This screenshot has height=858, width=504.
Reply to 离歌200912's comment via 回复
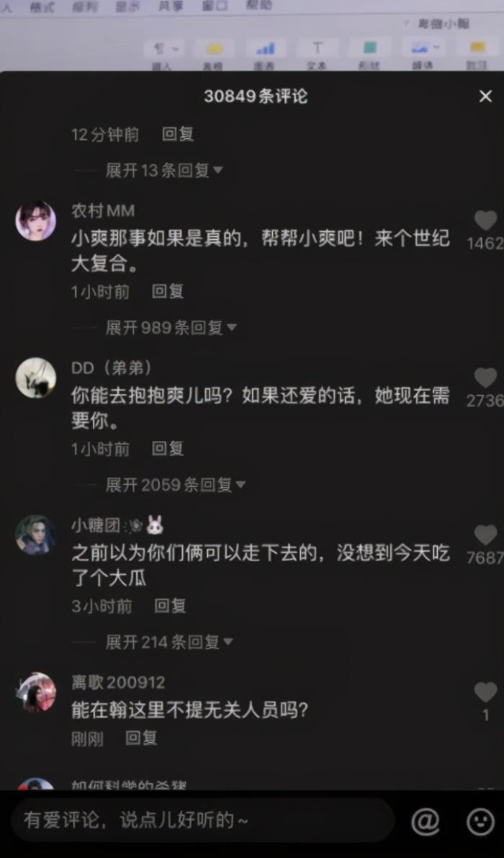tap(141, 738)
